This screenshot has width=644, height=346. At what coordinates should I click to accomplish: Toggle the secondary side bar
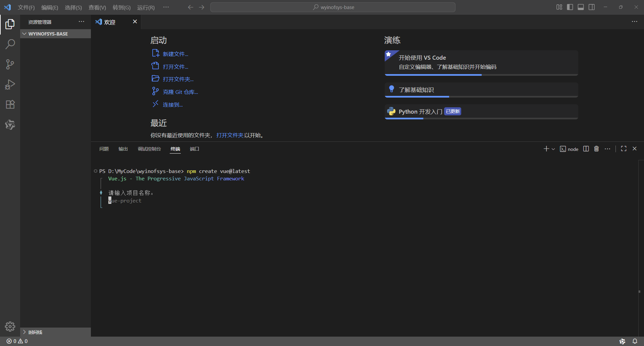(592, 7)
